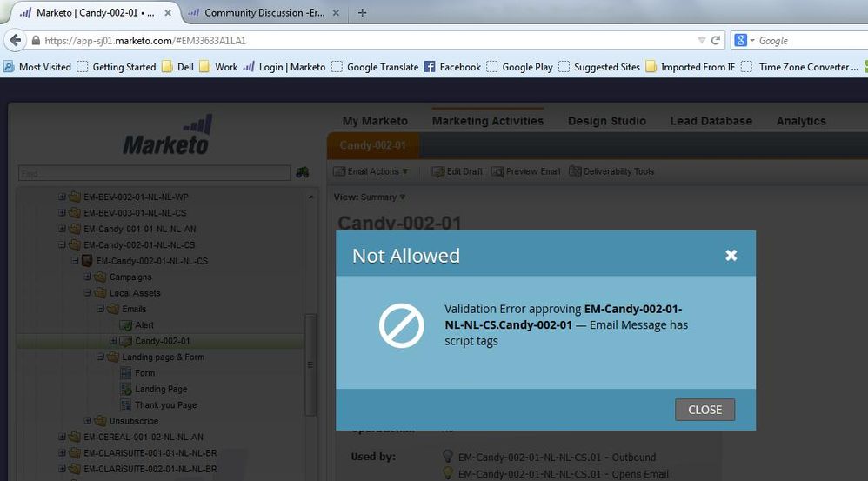Open the Google Play bookmark

(x=519, y=67)
